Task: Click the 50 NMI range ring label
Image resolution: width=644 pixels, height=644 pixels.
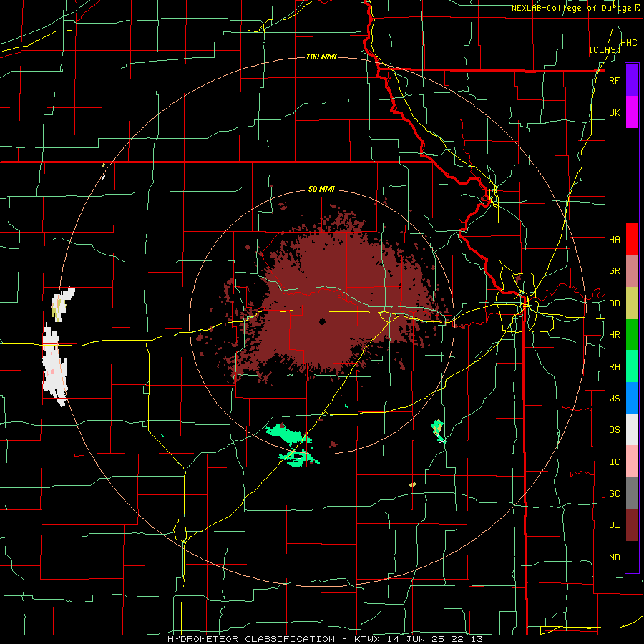Action: (321, 189)
